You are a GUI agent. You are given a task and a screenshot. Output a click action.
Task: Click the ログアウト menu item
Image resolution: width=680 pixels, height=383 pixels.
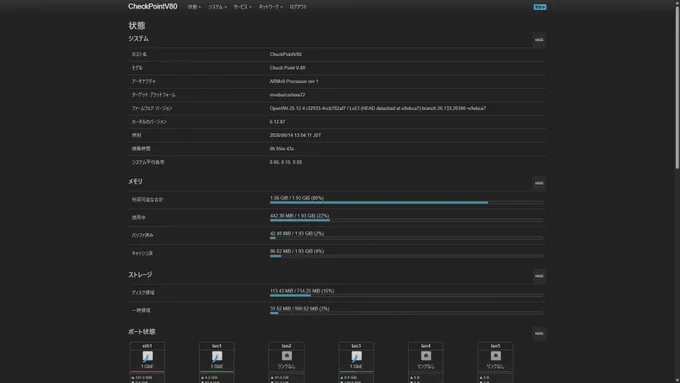(x=298, y=7)
